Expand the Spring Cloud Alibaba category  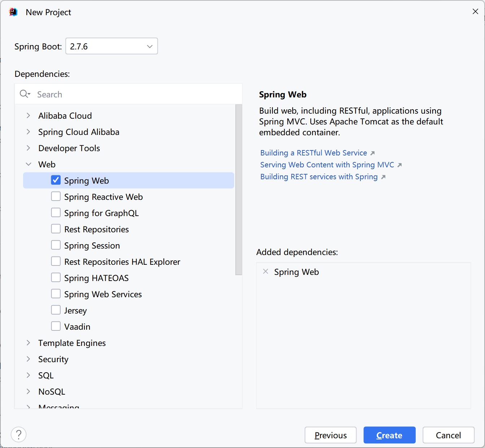click(29, 132)
